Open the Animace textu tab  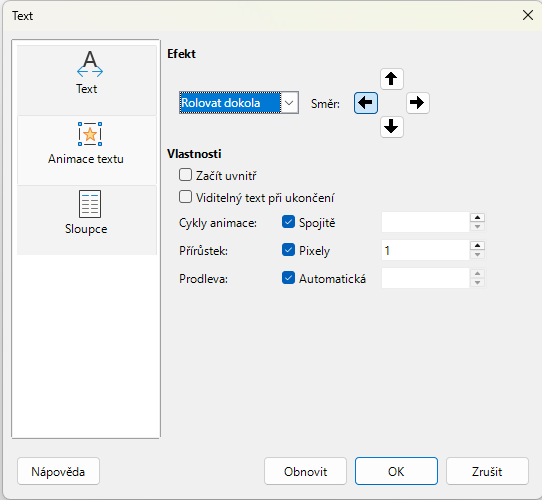(87, 150)
